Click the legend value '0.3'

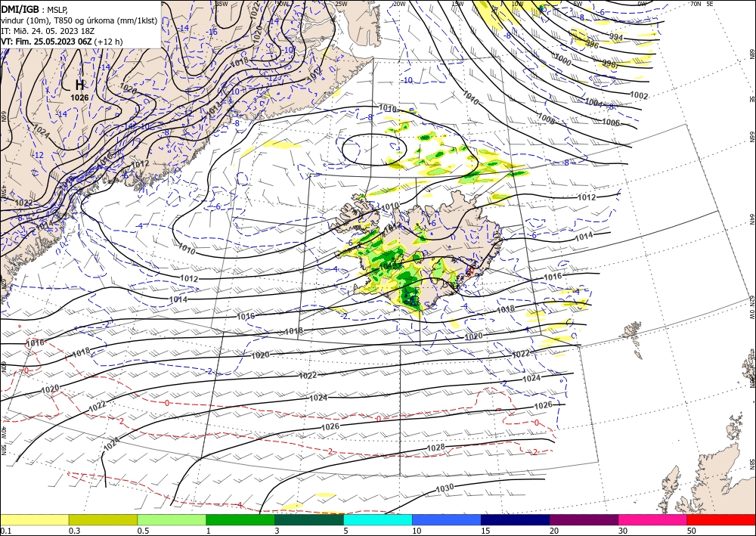point(74,531)
